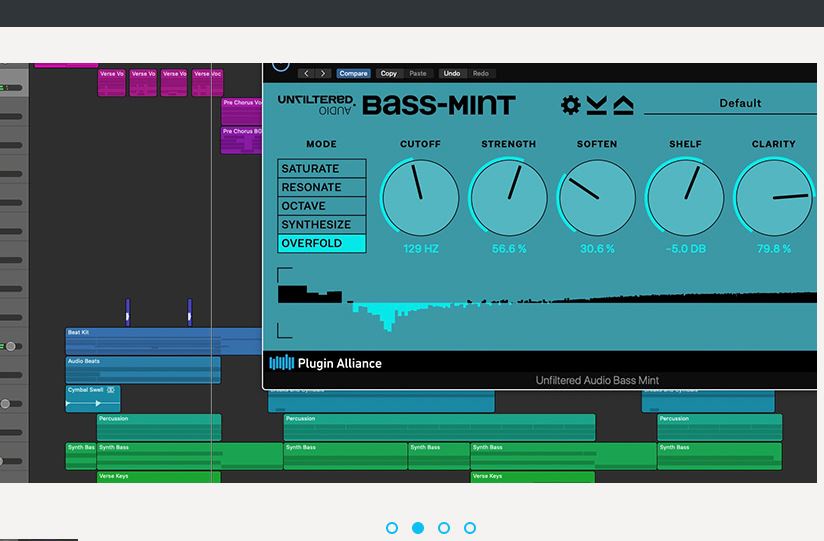The width and height of the screenshot is (824, 541).
Task: Select the Cymbal Swell region
Action: tap(93, 399)
